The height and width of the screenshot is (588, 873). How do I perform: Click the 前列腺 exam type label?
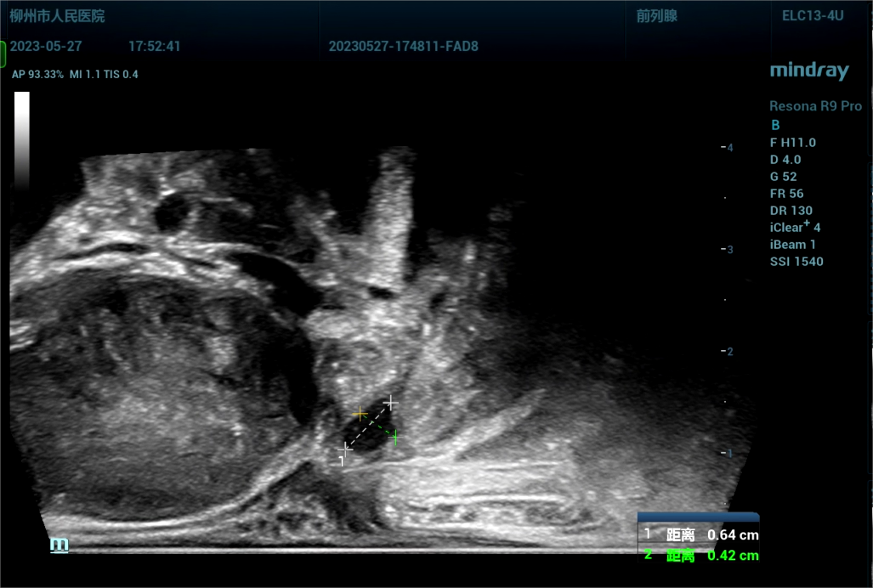click(x=656, y=16)
